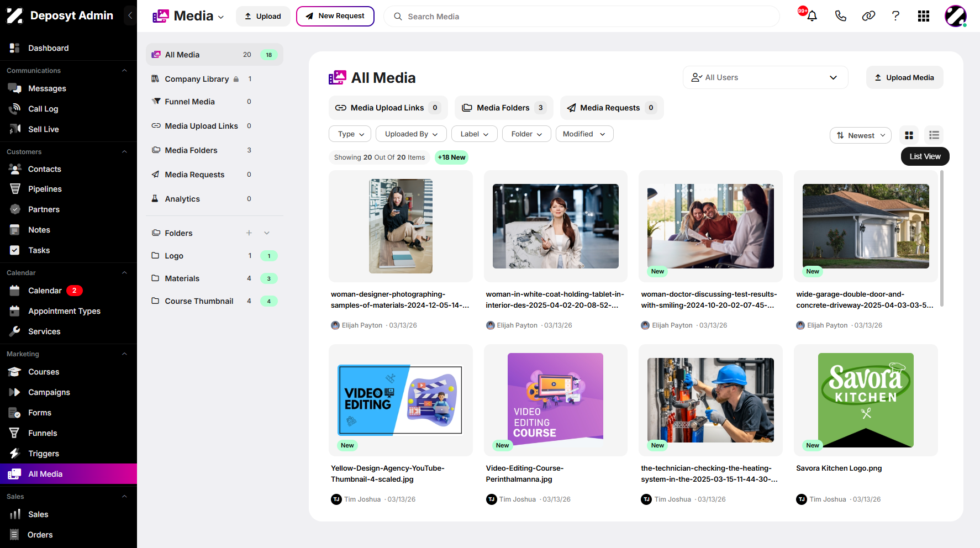Open the Media Folders tab
This screenshot has width=980, height=548.
tap(503, 108)
